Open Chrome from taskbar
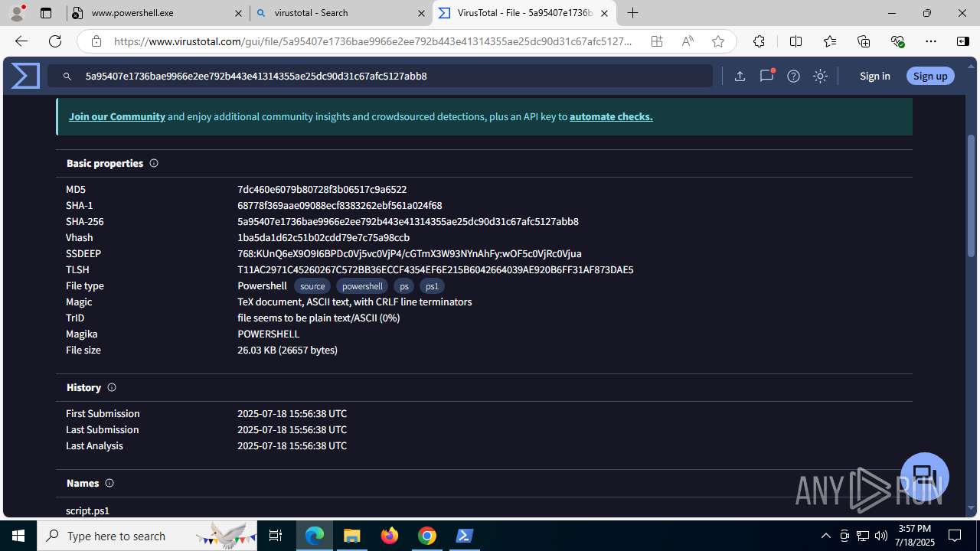980x551 pixels. click(x=427, y=536)
